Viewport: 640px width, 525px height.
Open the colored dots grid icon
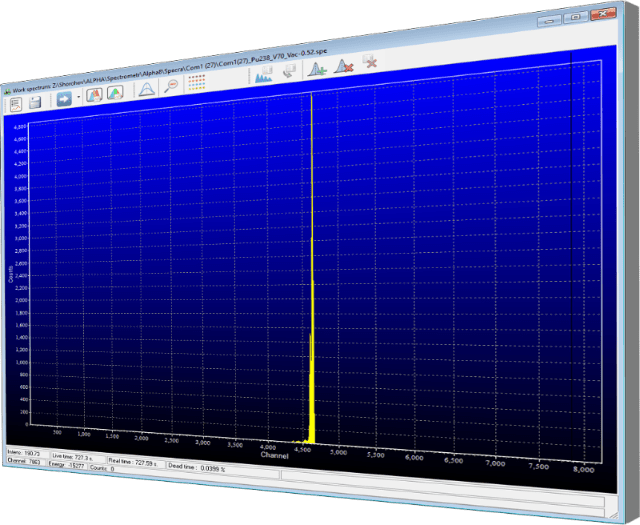coord(197,82)
